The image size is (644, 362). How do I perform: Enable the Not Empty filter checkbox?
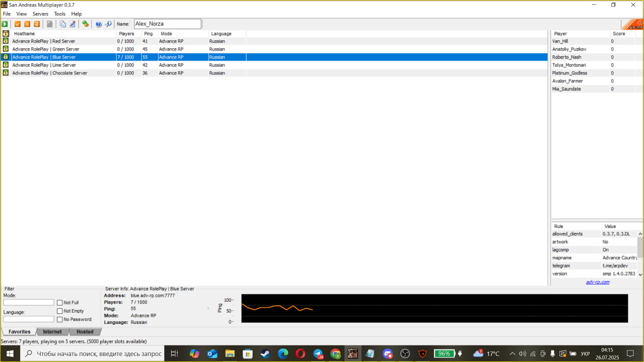pyautogui.click(x=60, y=311)
